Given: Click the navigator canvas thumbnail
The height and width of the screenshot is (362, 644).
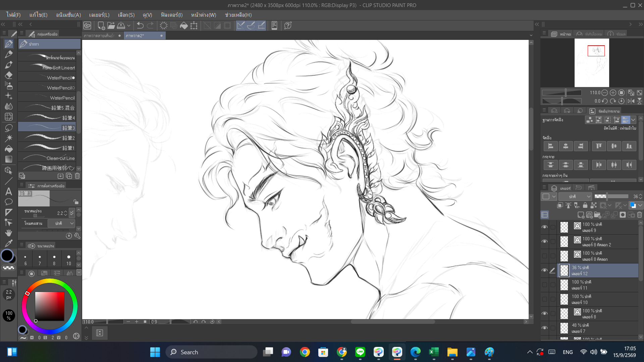Looking at the screenshot, I should pos(592,63).
